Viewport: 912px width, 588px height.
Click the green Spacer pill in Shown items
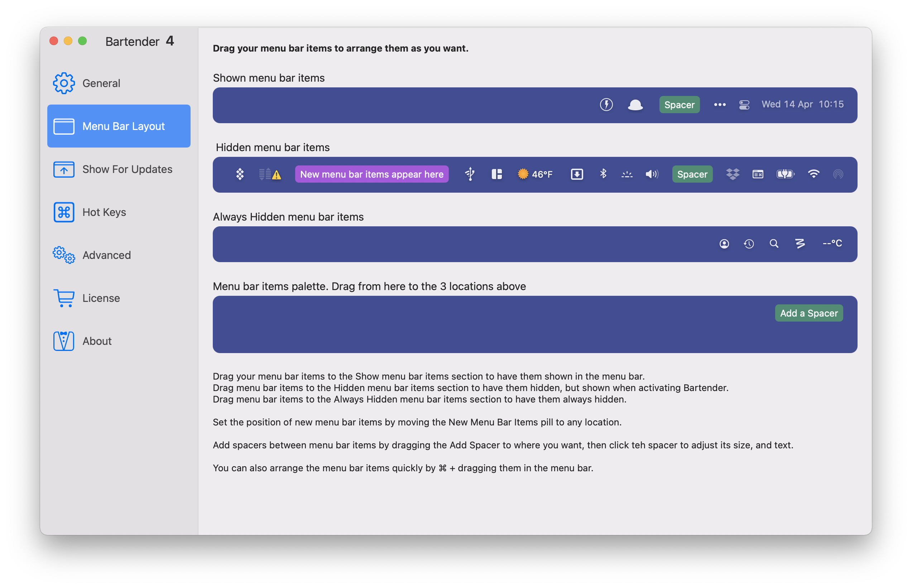(680, 104)
